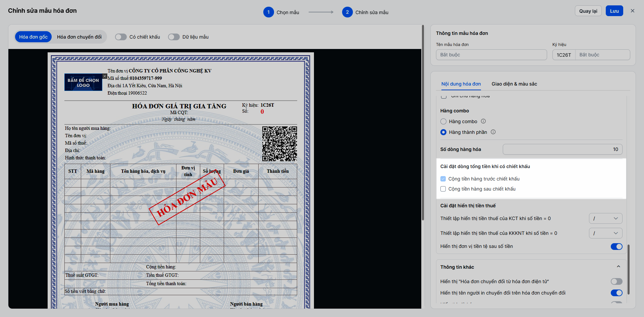The image size is (644, 317).
Task: Click the Mã hàng column header
Action: point(96,171)
